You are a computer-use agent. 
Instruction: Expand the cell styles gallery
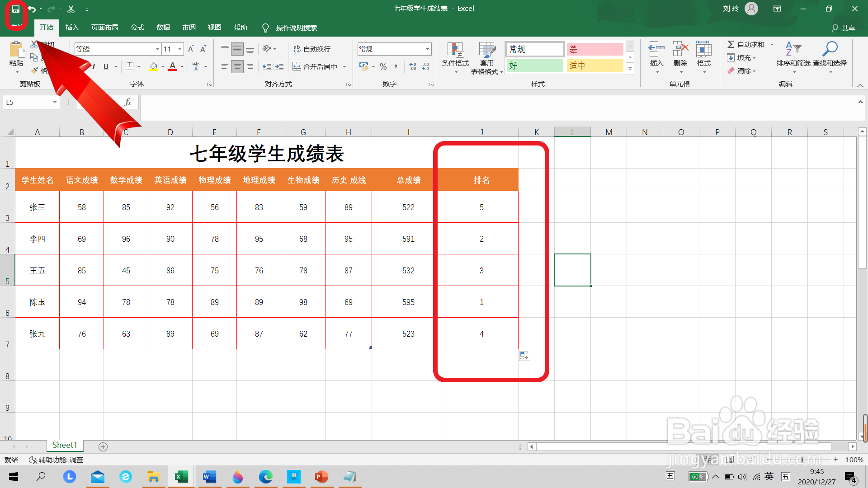click(x=630, y=69)
